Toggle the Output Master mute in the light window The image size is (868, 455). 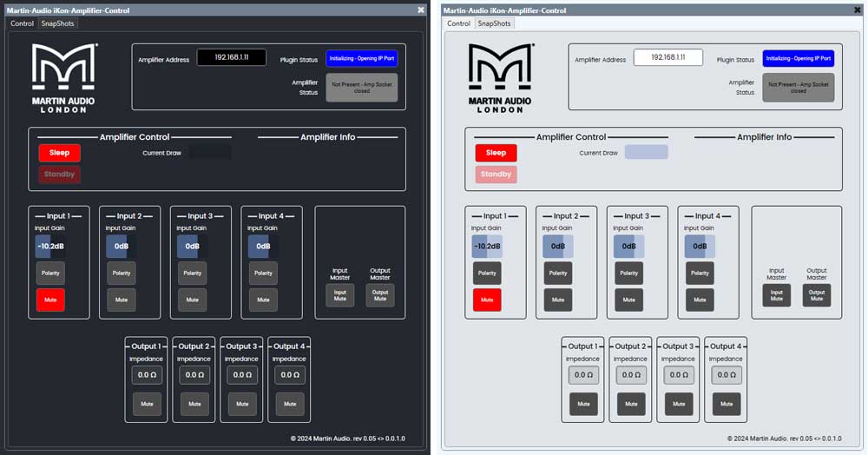[817, 295]
